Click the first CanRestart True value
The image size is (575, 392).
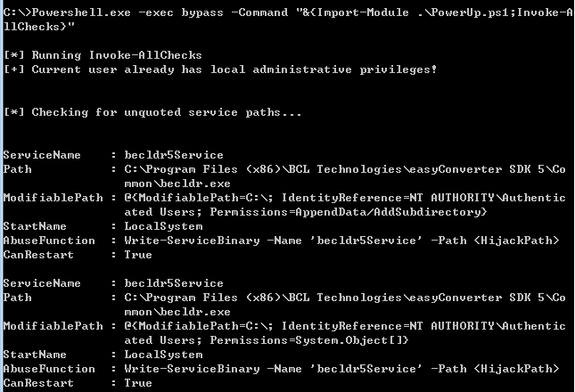[138, 255]
